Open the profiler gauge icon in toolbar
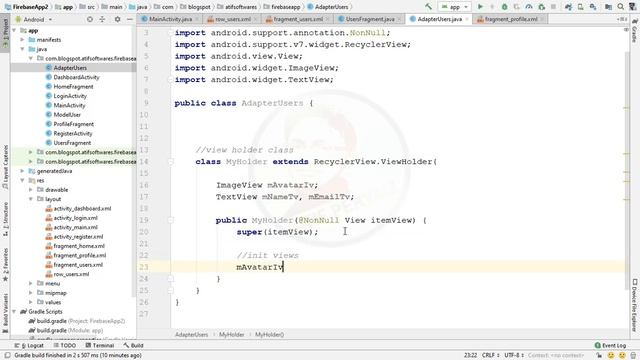 (529, 7)
